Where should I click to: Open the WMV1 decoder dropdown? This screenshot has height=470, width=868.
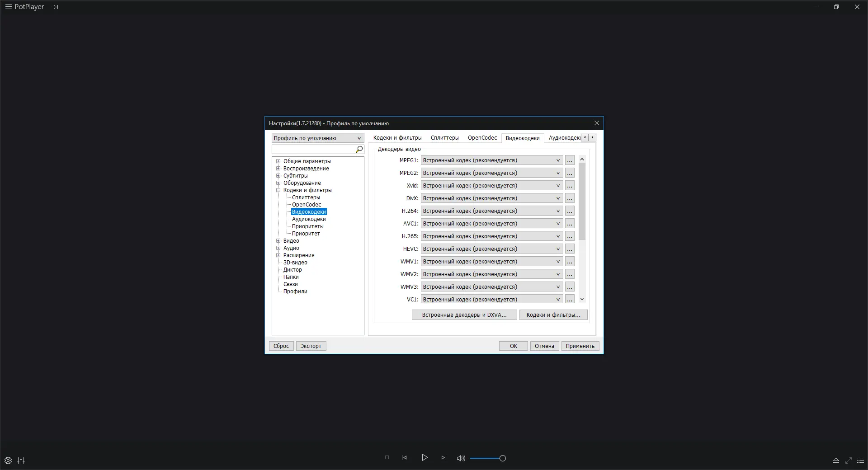point(492,262)
